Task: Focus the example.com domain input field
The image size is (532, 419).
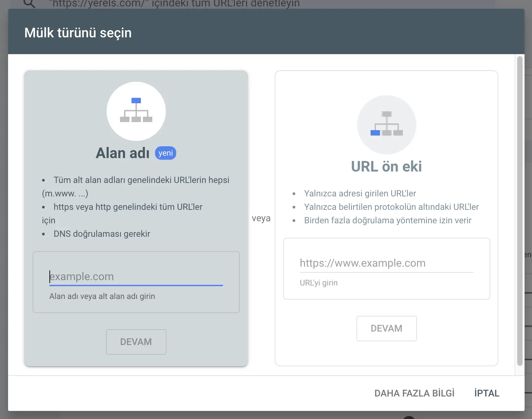Action: 136,277
